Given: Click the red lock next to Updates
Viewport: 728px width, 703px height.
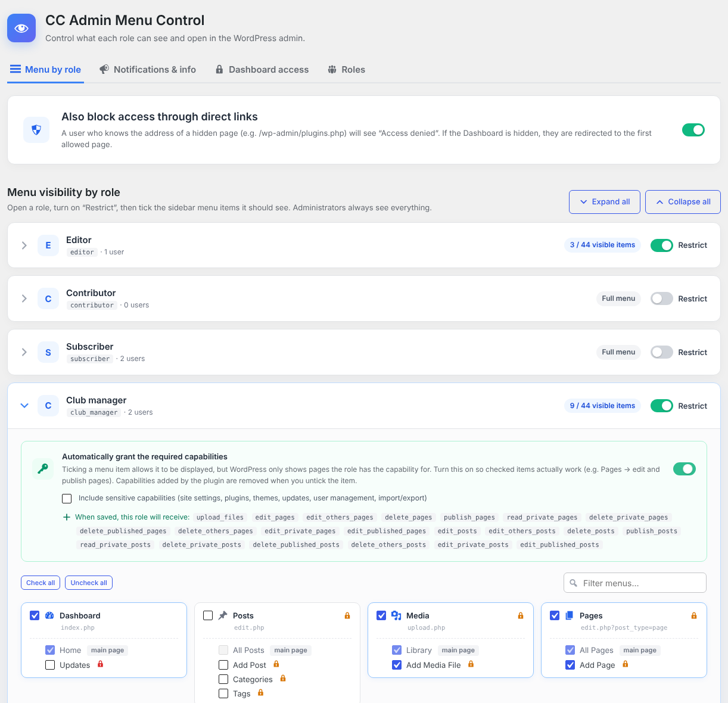Looking at the screenshot, I should pyautogui.click(x=101, y=664).
